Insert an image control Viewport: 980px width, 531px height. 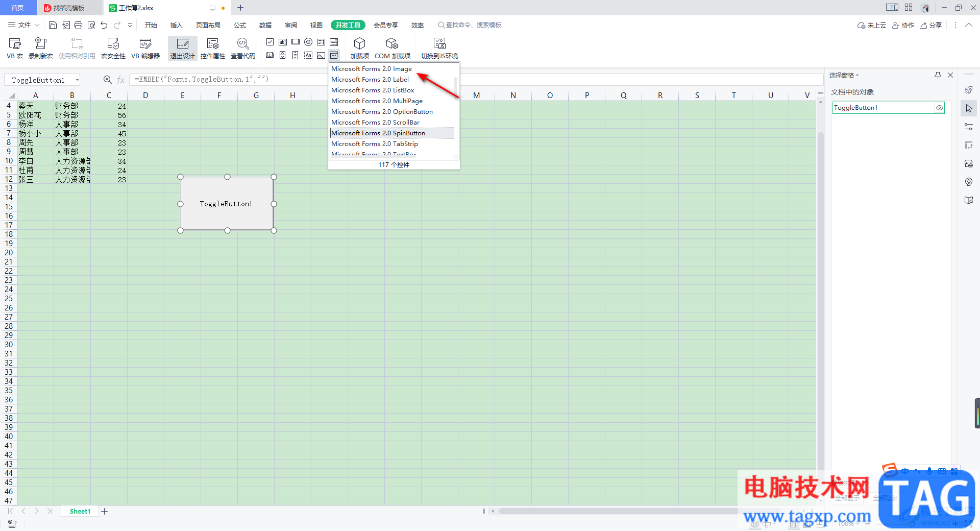pyautogui.click(x=321, y=55)
